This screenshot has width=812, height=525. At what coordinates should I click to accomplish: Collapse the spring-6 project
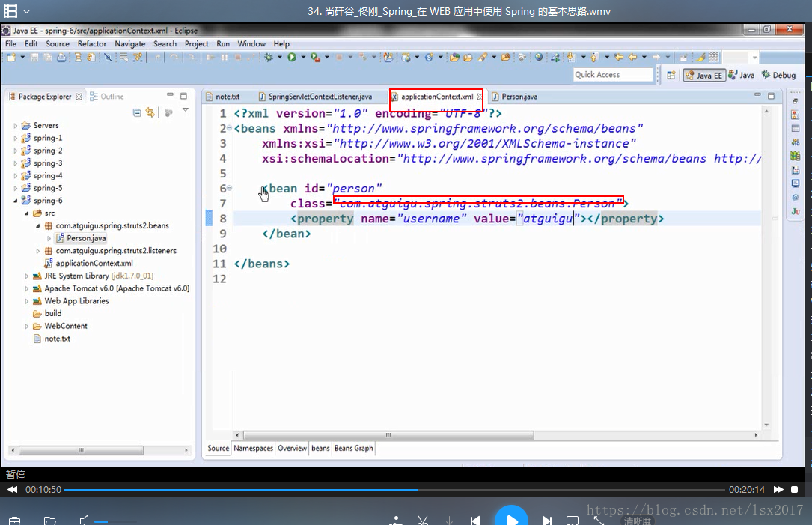[15, 201]
